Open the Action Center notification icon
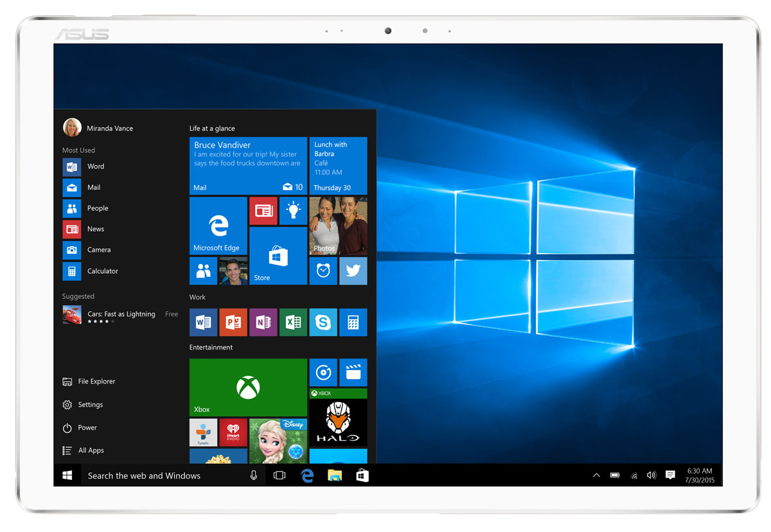This screenshot has height=532, width=771. 670,475
